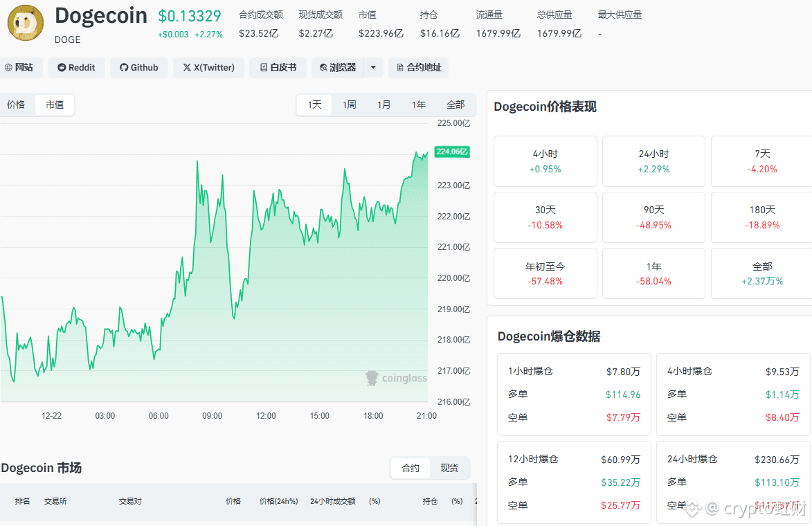Click the Dogecoin价格表现 heading
The width and height of the screenshot is (812, 526).
(545, 107)
